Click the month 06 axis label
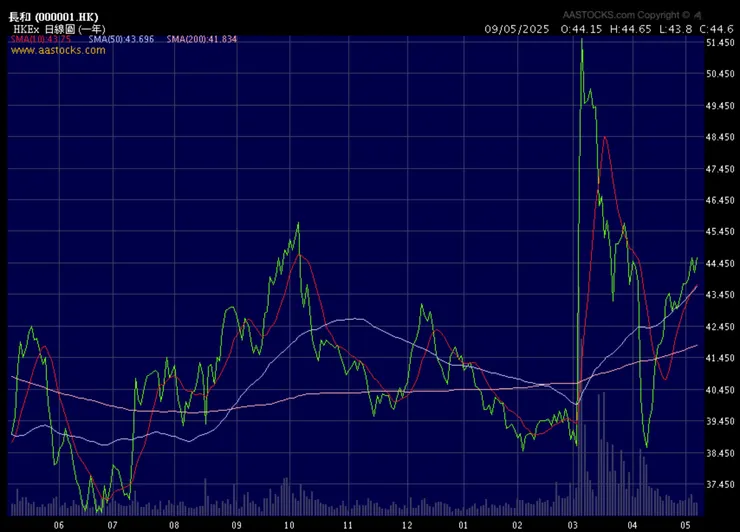The image size is (740, 532). [x=59, y=525]
